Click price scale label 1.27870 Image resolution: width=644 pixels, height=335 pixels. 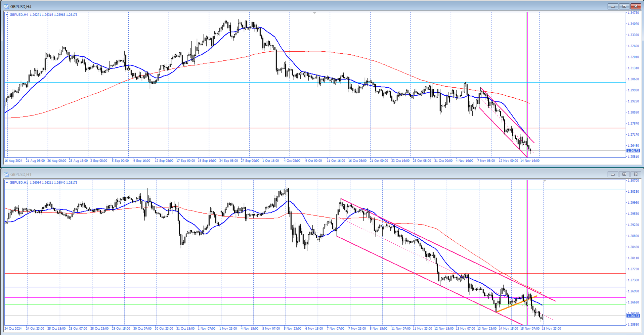tap(633, 124)
